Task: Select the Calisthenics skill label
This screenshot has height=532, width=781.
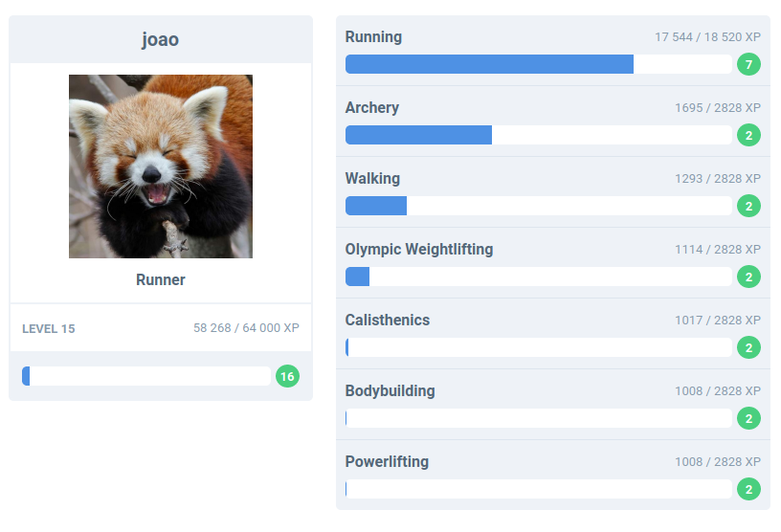Action: [x=388, y=320]
